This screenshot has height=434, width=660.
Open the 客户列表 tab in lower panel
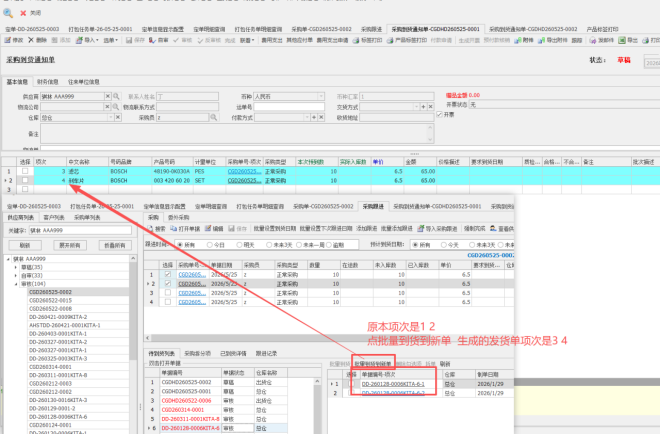(x=54, y=218)
